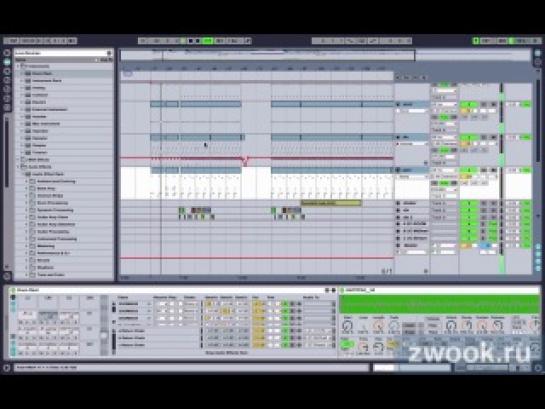Expand the MIDI Effects folder
545x409 pixels.
(18, 159)
